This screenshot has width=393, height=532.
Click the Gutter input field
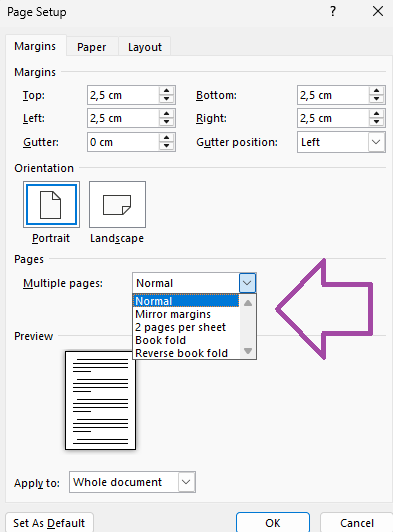click(x=123, y=142)
